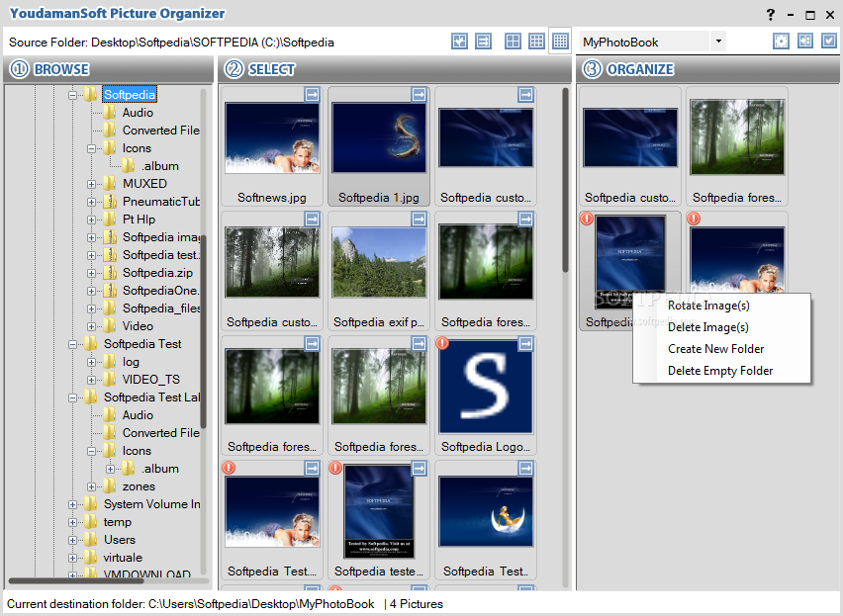This screenshot has height=616, width=843.
Task: Choose Delete Empty Folder from context menu
Action: (721, 371)
